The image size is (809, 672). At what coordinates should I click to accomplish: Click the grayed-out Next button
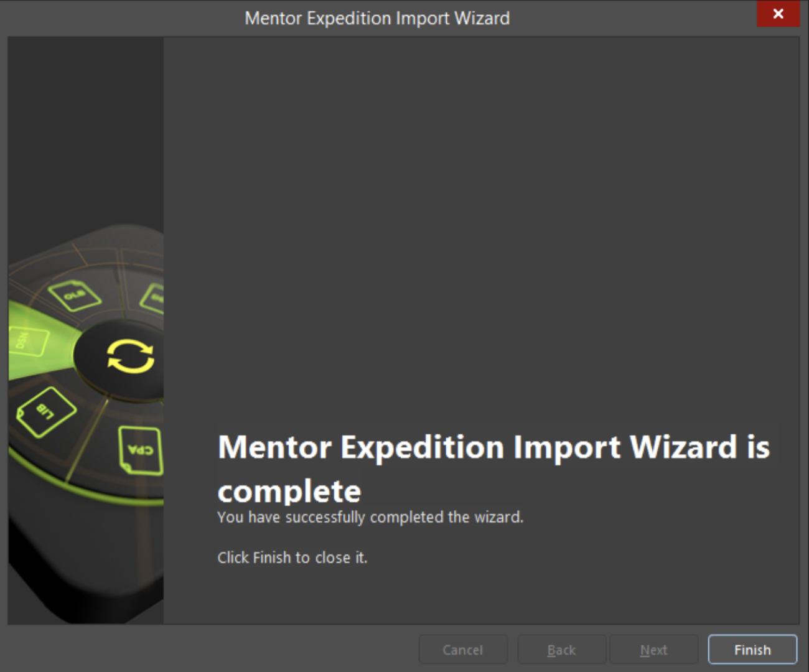pyautogui.click(x=653, y=650)
